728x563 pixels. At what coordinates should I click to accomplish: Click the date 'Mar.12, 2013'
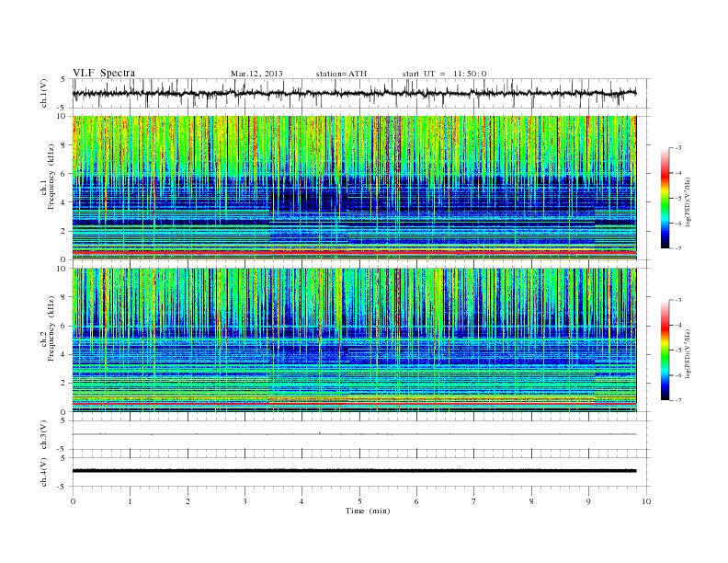256,74
